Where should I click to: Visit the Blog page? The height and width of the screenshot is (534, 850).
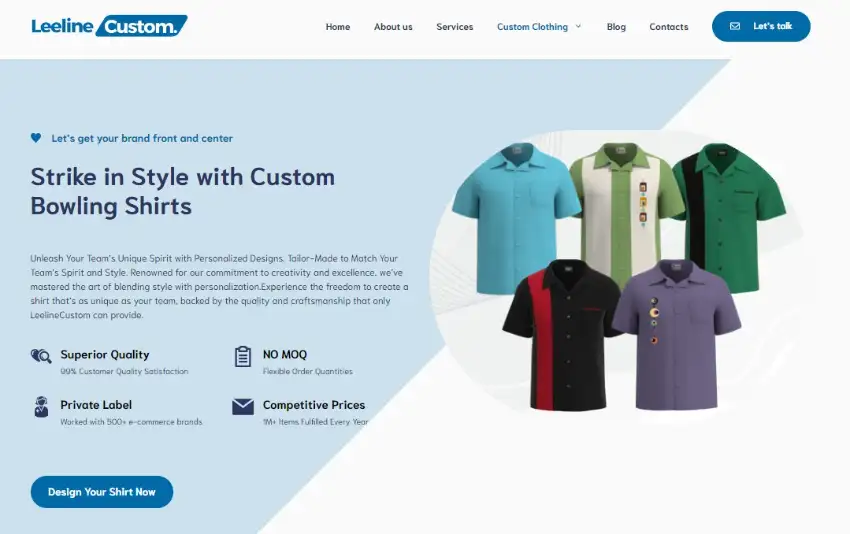click(616, 27)
